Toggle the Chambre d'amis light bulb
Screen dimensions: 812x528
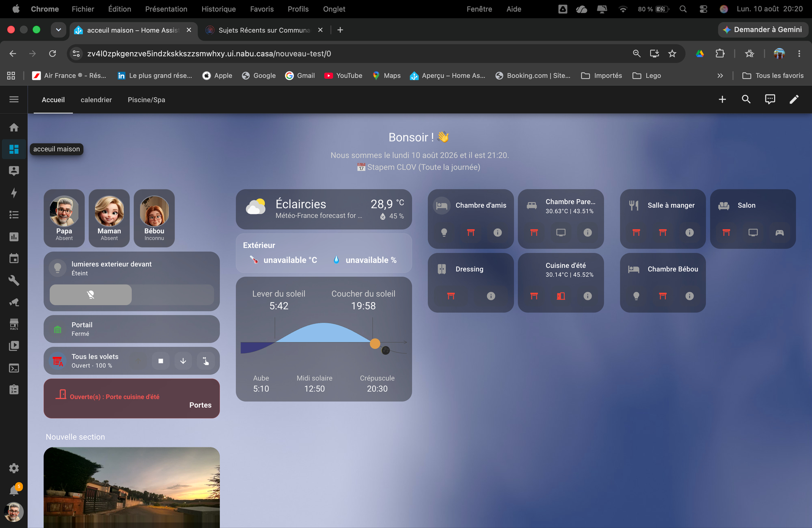(444, 233)
